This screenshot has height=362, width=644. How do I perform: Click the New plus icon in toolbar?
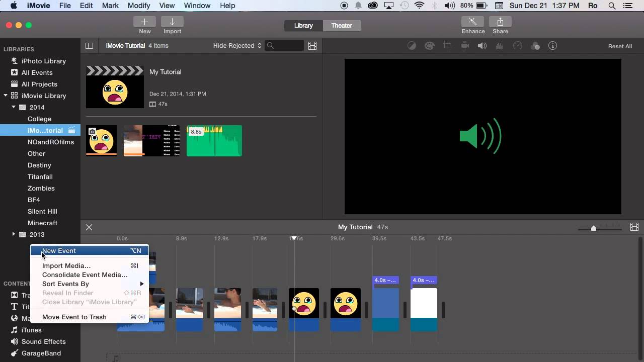[x=144, y=22]
